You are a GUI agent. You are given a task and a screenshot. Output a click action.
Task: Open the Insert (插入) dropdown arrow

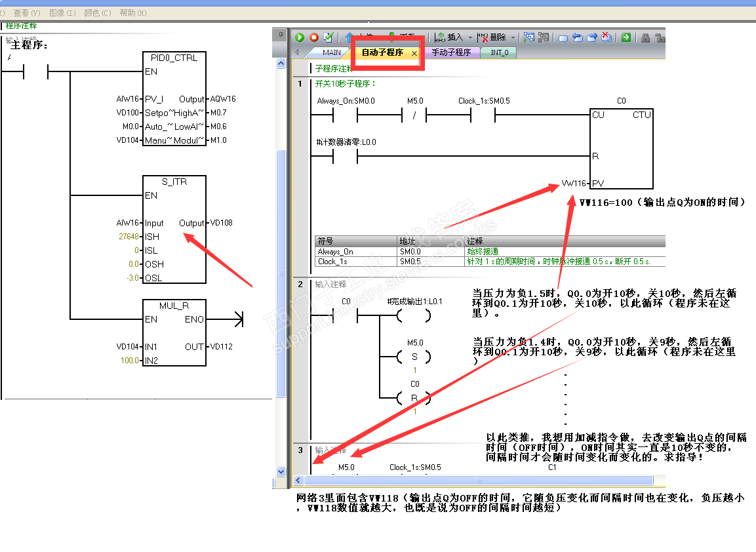point(470,37)
